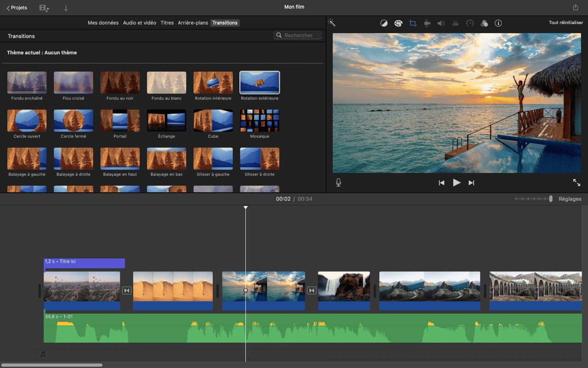The width and height of the screenshot is (588, 368).
Task: Select the magic wand auto-enhance tool
Action: (x=332, y=23)
